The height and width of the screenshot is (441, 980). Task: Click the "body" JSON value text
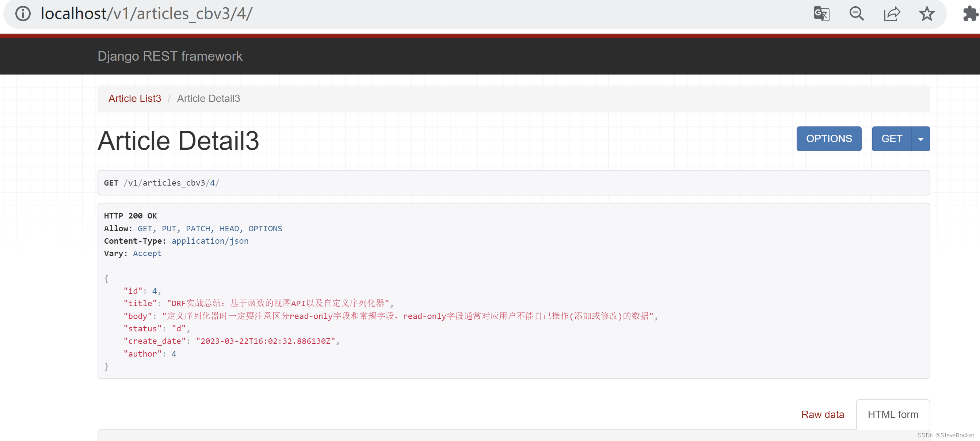408,316
